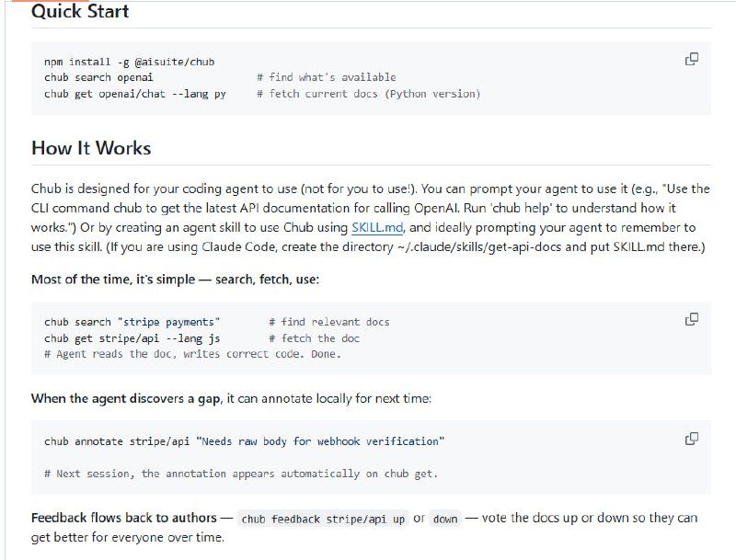Copy the Quick Start install commands

click(x=692, y=60)
